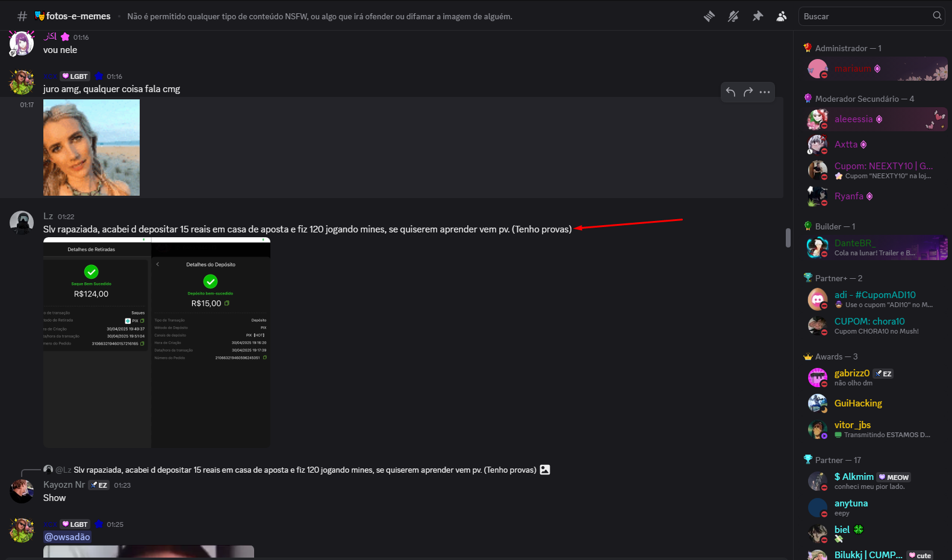952x560 pixels.
Task: Open member biel profile
Action: 876,534
